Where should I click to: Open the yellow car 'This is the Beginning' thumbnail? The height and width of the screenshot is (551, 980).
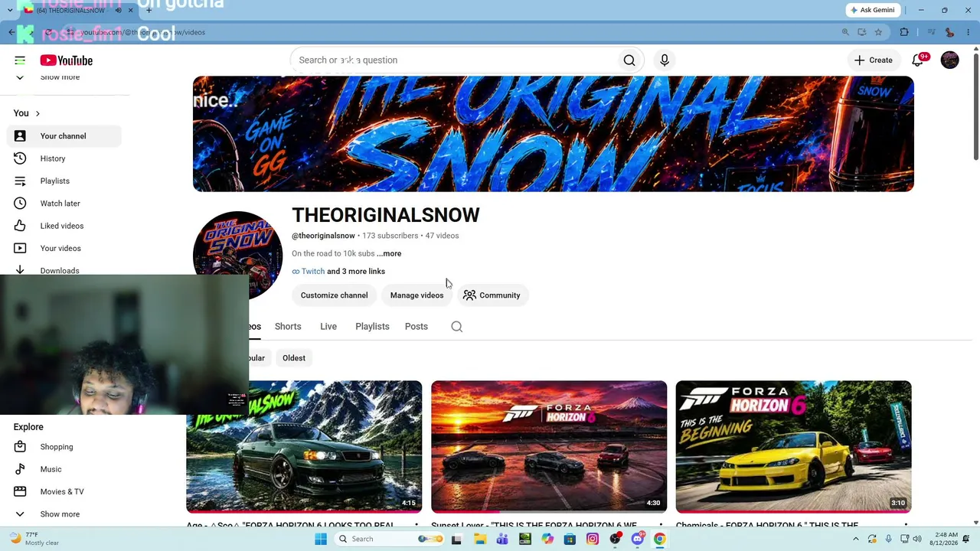pyautogui.click(x=793, y=446)
